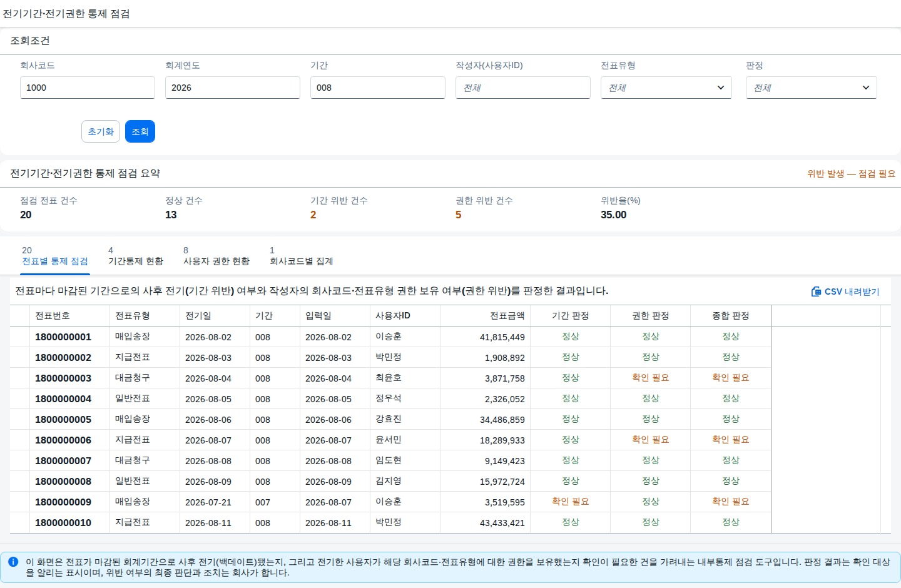The width and height of the screenshot is (901, 588).
Task: Open the 사용자 권한 현황 tab
Action: (216, 256)
